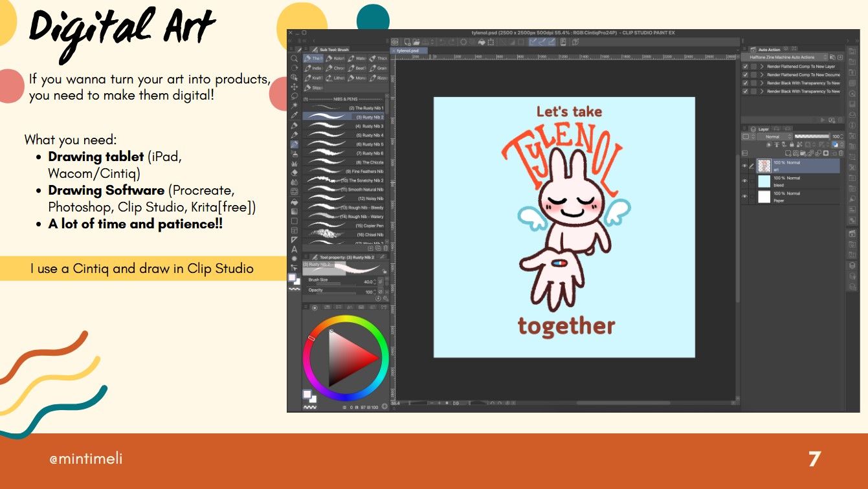Screen dimensions: 868x489
Task: Uncheck Render Flattened Comp To New Layer action
Action: 746,67
